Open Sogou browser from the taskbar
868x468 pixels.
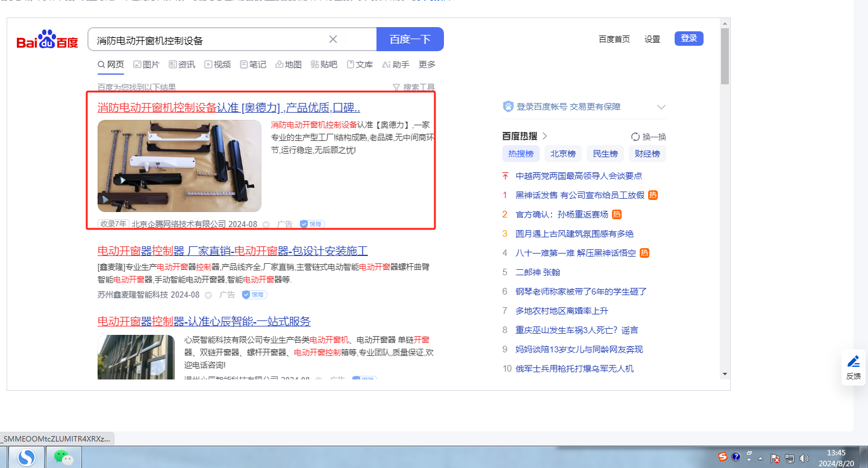pyautogui.click(x=27, y=458)
